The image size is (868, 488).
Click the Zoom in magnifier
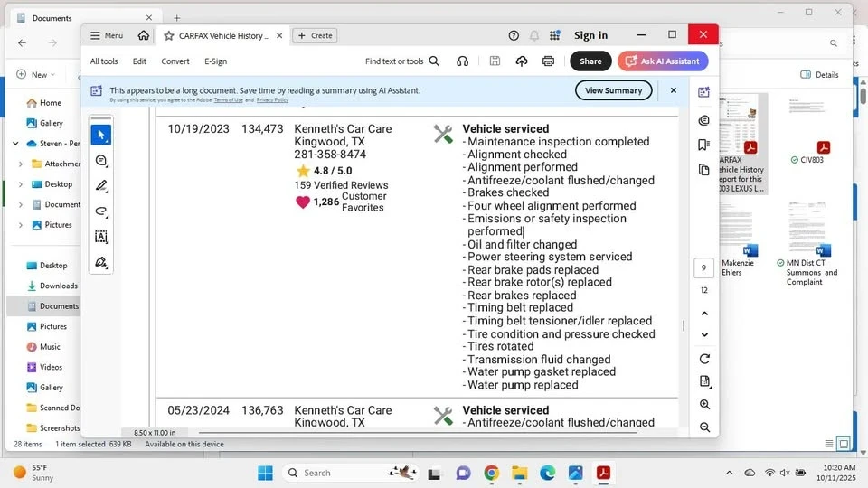coord(704,405)
